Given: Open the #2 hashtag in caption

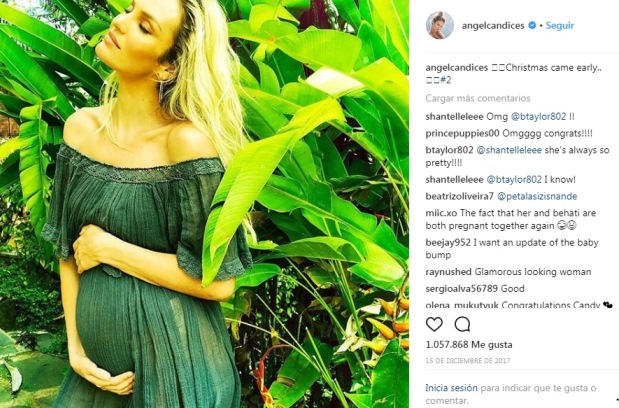Looking at the screenshot, I should point(446,80).
